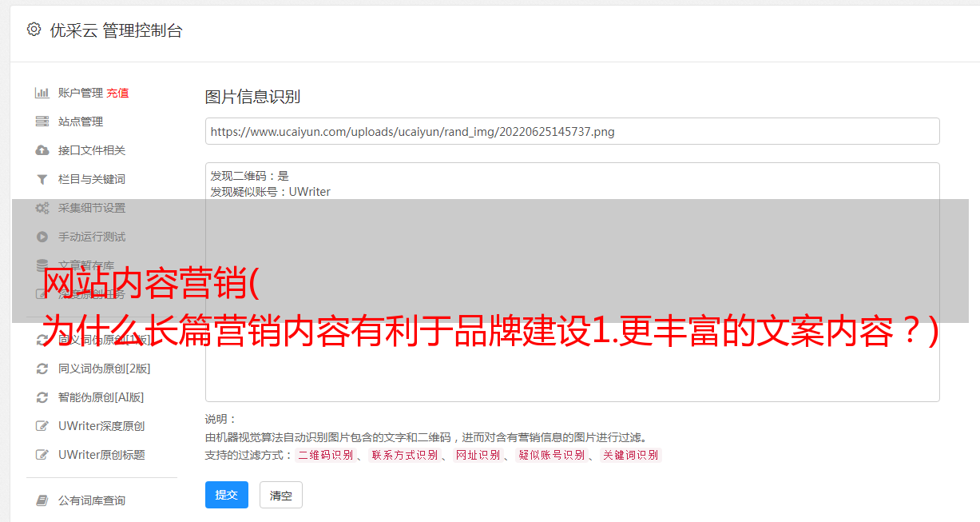Open 账户管理 bar chart icon
The width and height of the screenshot is (980, 522).
[x=42, y=93]
